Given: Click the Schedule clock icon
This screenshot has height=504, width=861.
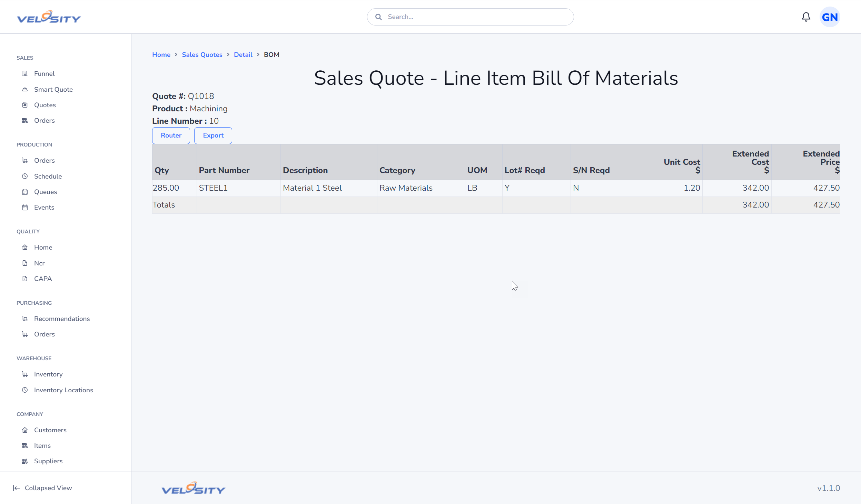Looking at the screenshot, I should [x=25, y=176].
